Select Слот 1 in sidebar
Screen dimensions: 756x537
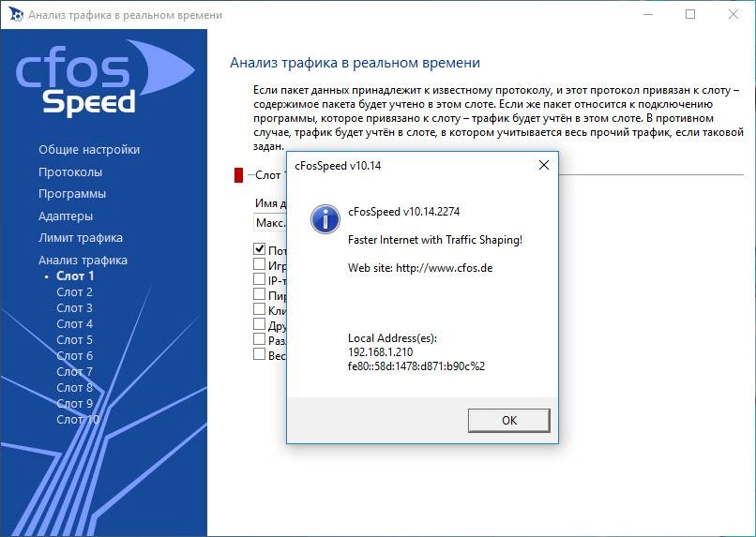click(x=75, y=276)
